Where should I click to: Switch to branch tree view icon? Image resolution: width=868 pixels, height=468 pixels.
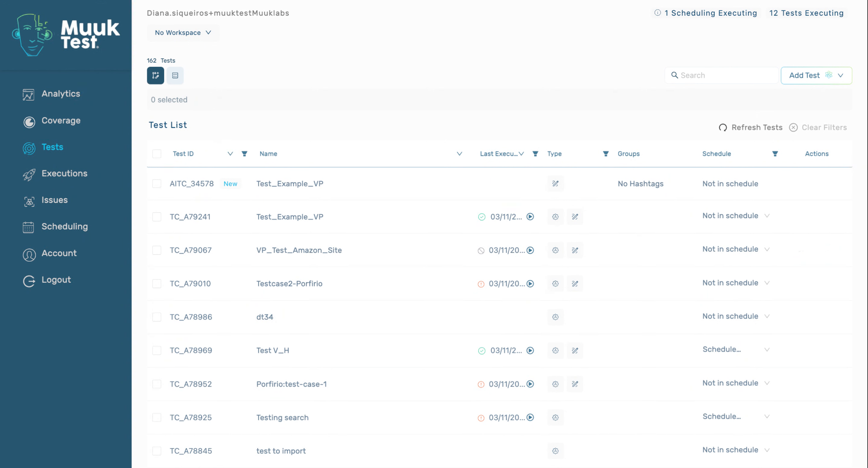pyautogui.click(x=156, y=75)
